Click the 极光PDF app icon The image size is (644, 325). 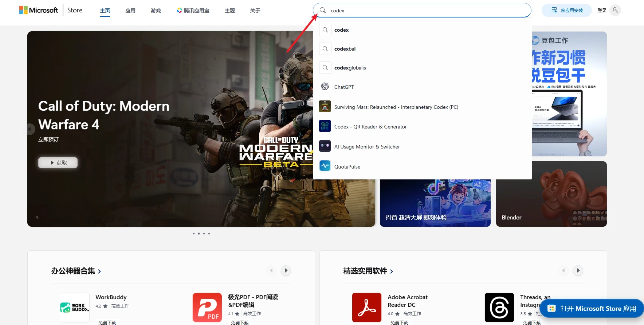click(207, 308)
